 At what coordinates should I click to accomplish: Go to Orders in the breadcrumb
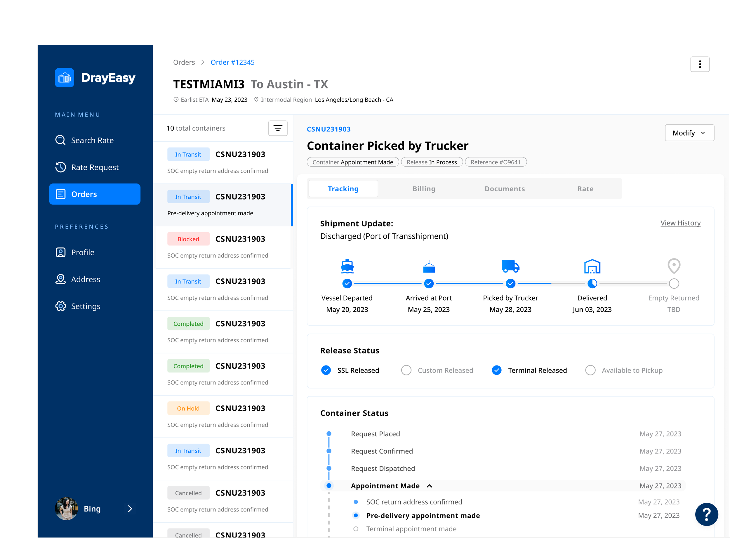click(184, 62)
